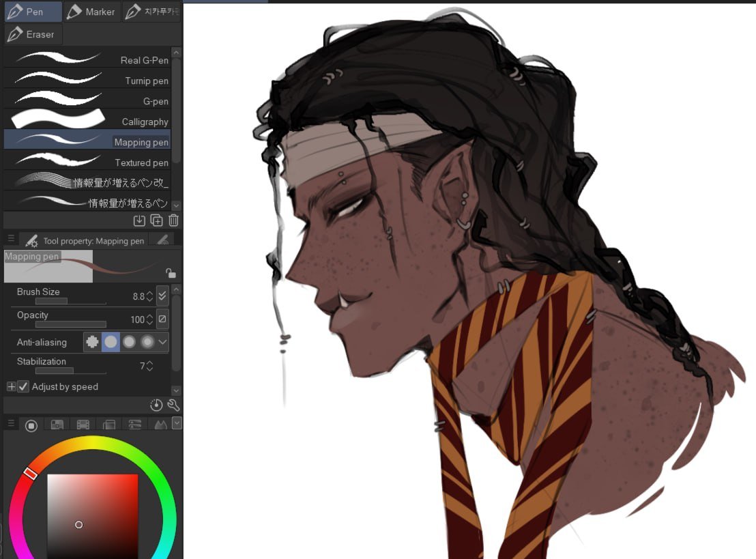Screen dimensions: 756x559
Task: Open the Korean-named pen tab
Action: (151, 12)
